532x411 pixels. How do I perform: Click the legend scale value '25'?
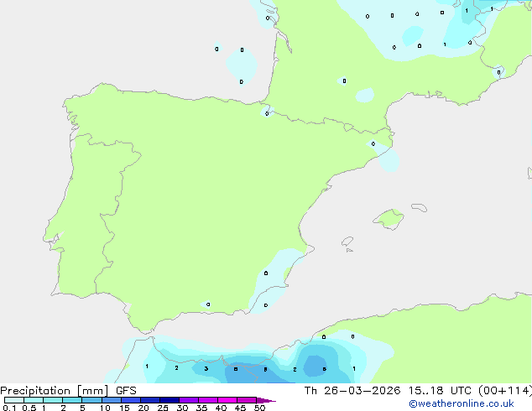click(163, 408)
